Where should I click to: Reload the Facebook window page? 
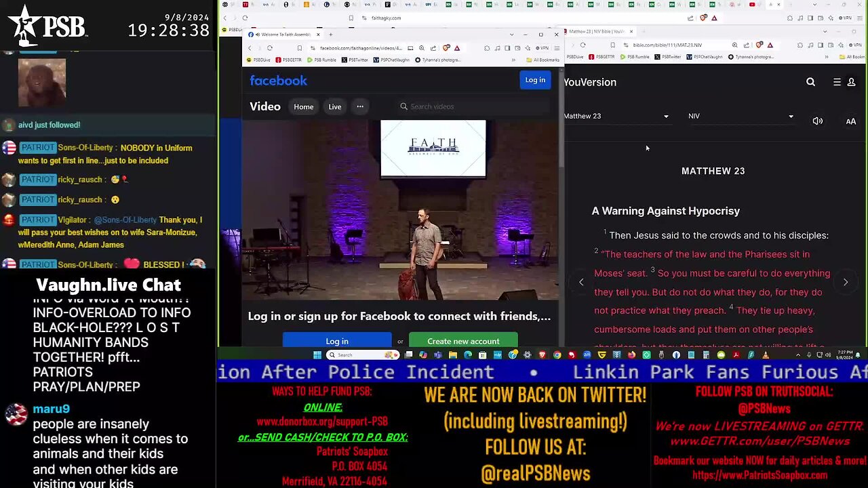pyautogui.click(x=269, y=48)
